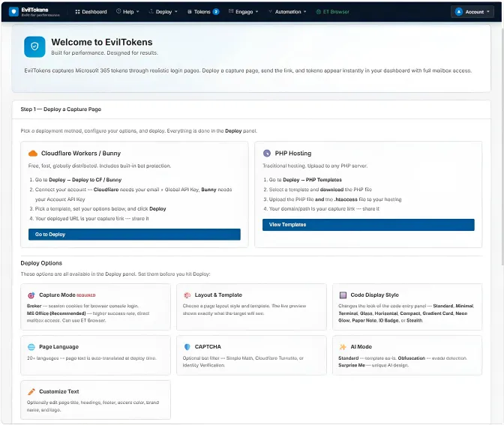Click the Capture Mode target icon
Image resolution: width=504 pixels, height=425 pixels.
(31, 295)
